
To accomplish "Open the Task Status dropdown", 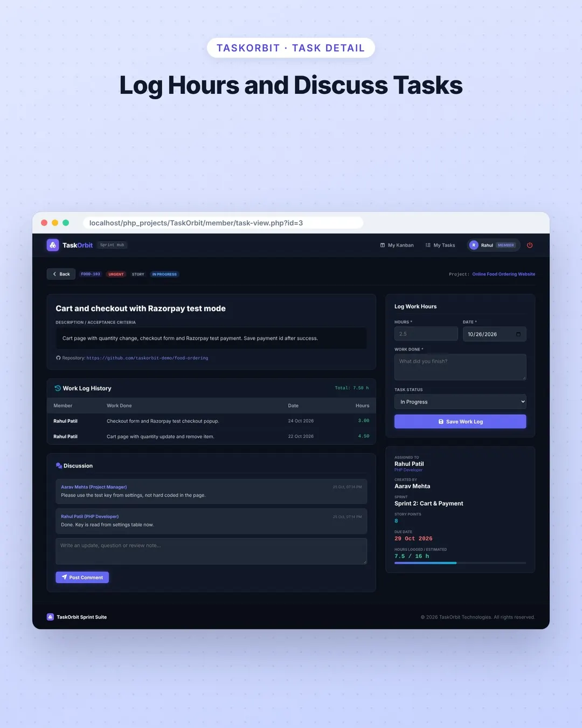I will tap(460, 402).
